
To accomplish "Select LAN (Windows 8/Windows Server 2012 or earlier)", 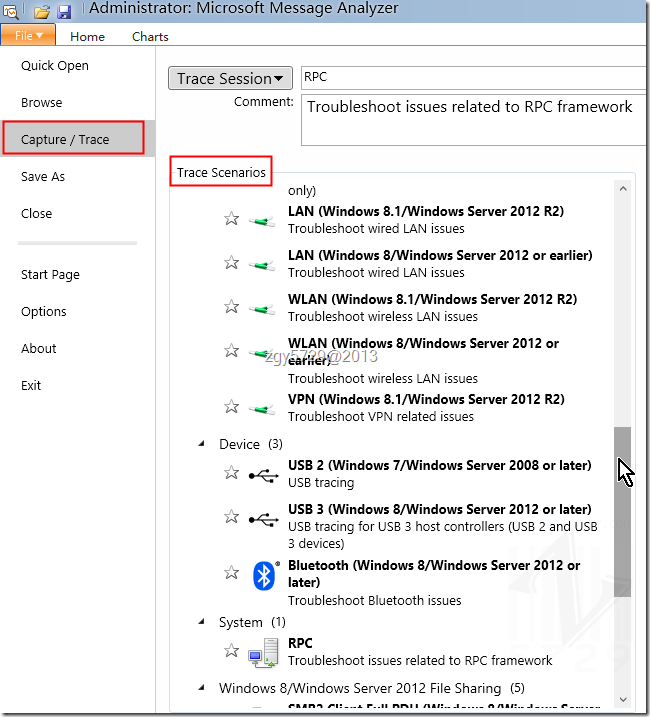I will point(440,255).
